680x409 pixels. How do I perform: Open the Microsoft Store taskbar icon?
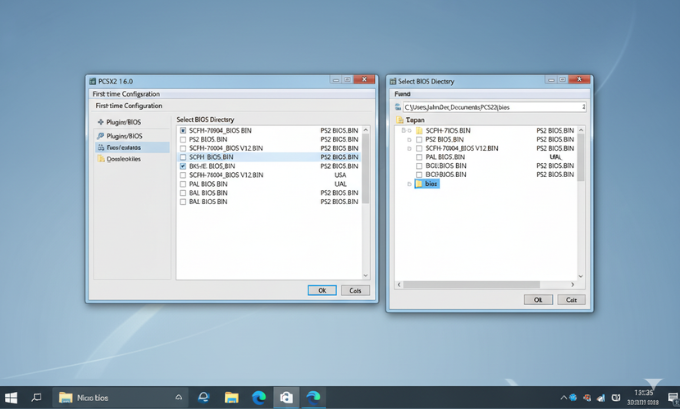[286, 397]
